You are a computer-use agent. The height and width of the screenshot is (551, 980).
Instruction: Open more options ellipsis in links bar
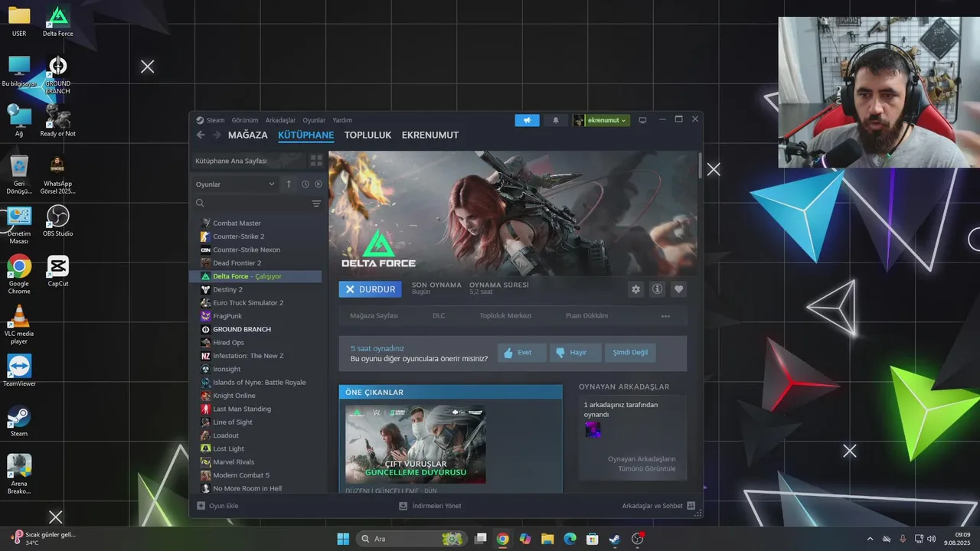pos(665,316)
